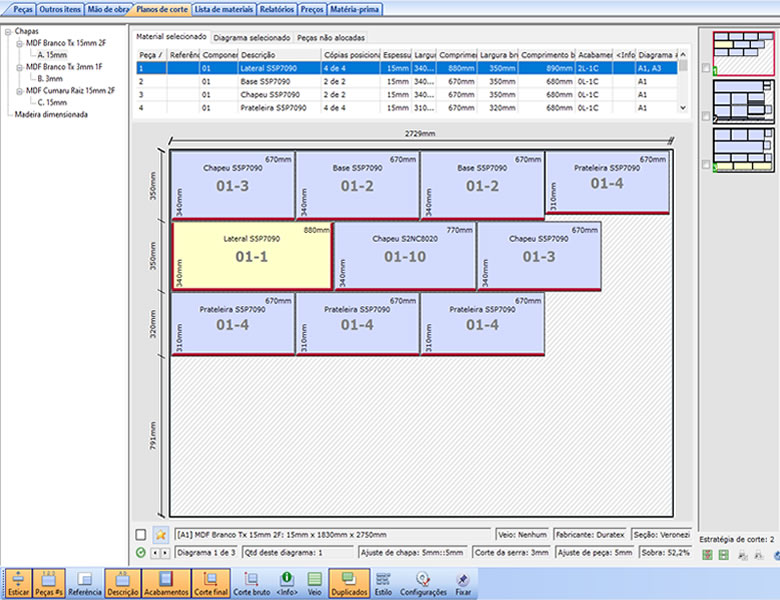Screen dimensions: 780x600
Task: Check the checkbox beside the second diagram thumbnail
Action: (707, 116)
